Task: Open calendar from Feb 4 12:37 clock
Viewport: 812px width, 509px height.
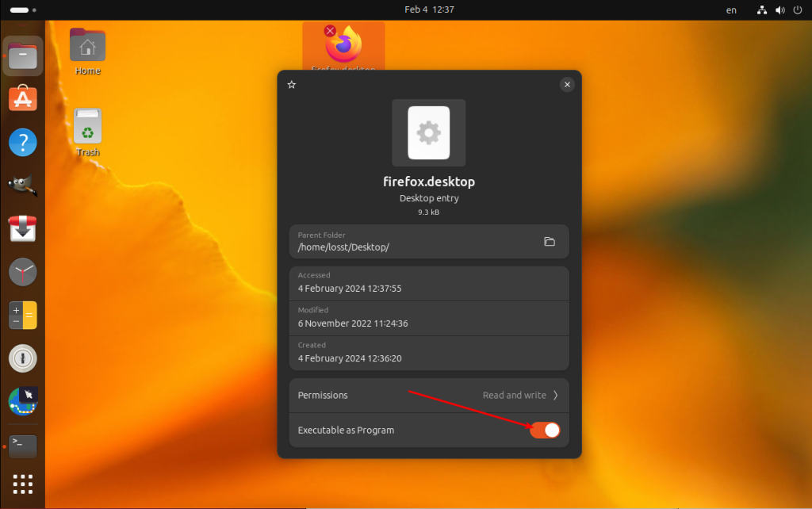Action: (429, 10)
